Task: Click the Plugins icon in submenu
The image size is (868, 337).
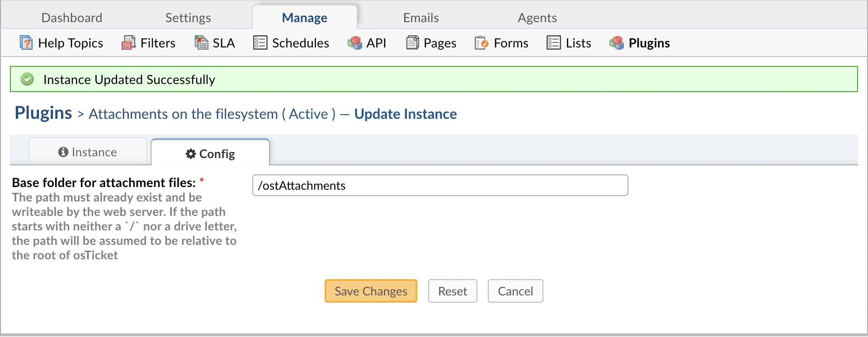Action: [617, 43]
